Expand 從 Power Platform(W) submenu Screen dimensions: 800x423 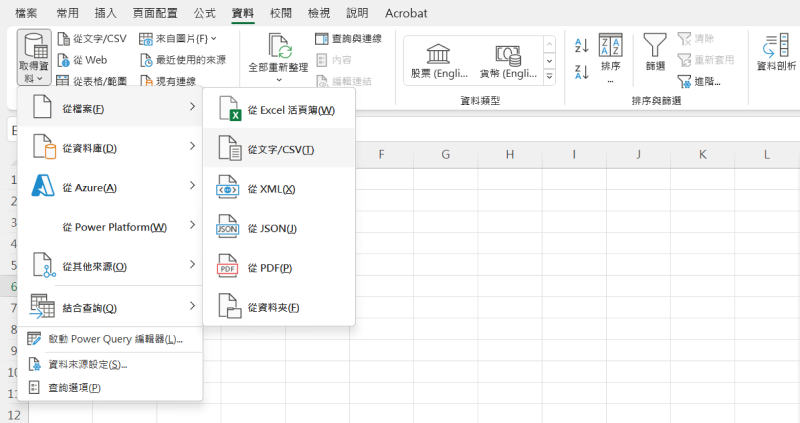pyautogui.click(x=110, y=227)
